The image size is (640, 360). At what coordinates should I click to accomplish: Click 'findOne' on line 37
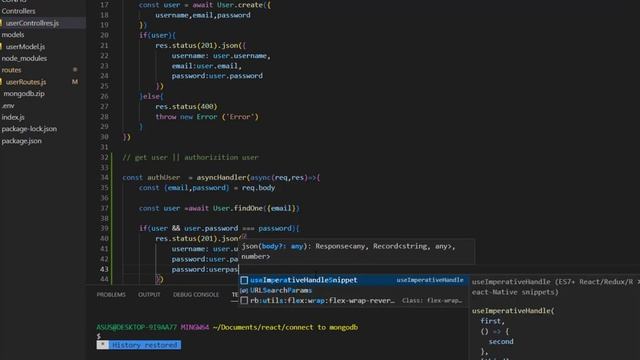[248, 208]
